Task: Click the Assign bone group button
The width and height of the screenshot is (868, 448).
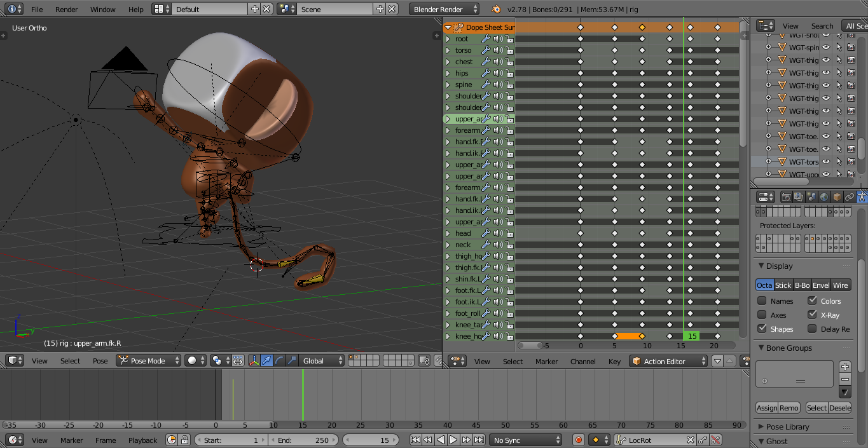Action: pyautogui.click(x=767, y=408)
